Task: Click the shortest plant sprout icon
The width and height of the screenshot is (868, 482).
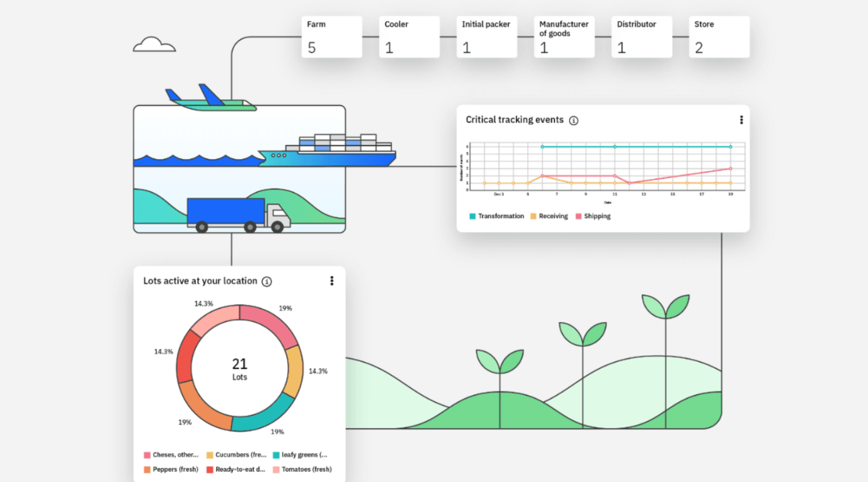Action: pos(499,361)
